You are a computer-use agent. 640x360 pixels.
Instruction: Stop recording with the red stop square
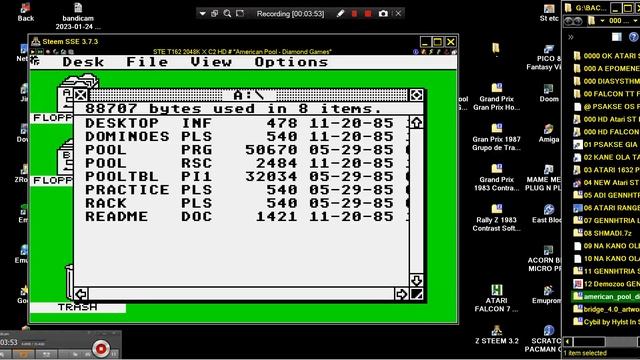point(368,13)
